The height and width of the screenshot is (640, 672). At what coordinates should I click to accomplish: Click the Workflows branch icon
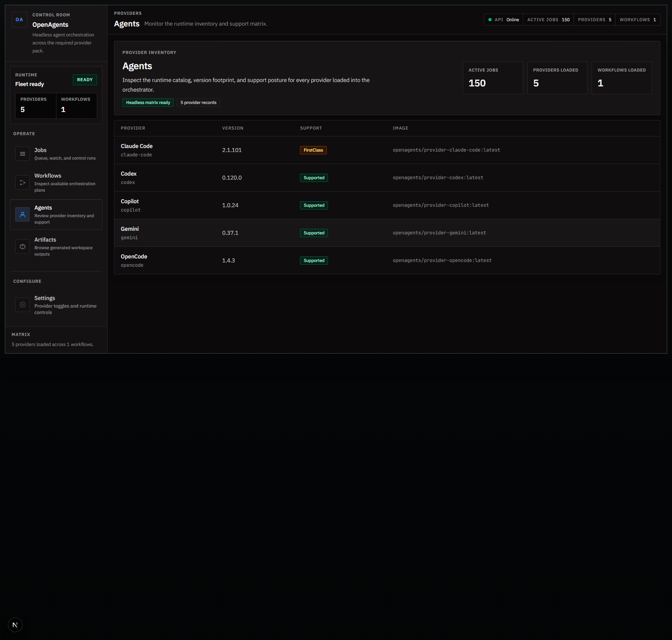click(22, 182)
